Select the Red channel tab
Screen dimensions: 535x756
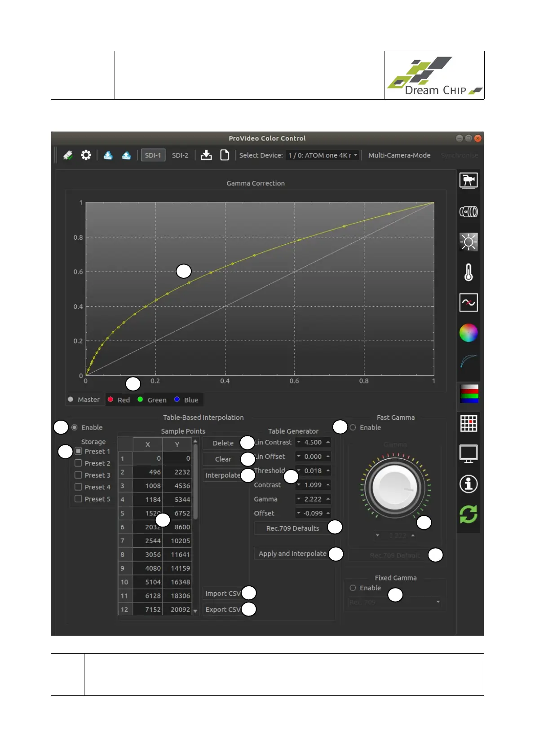click(119, 400)
